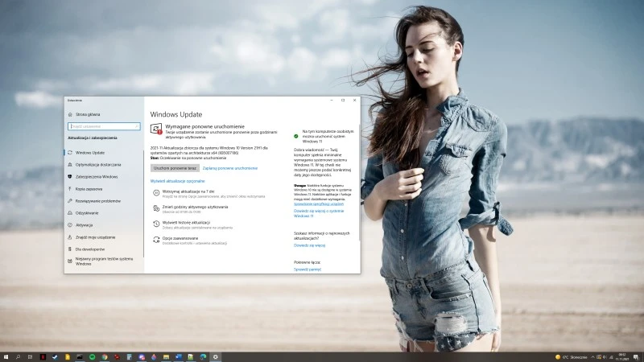Image resolution: width=644 pixels, height=362 pixels.
Task: Click the Rozwiązywanie problemów wrench icon
Action: (70, 200)
